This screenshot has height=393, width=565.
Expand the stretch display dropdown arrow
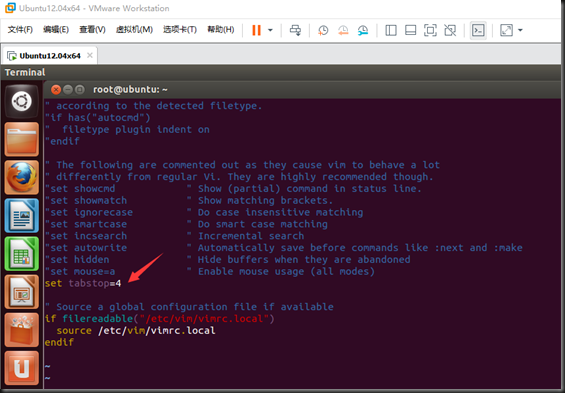[x=520, y=30]
